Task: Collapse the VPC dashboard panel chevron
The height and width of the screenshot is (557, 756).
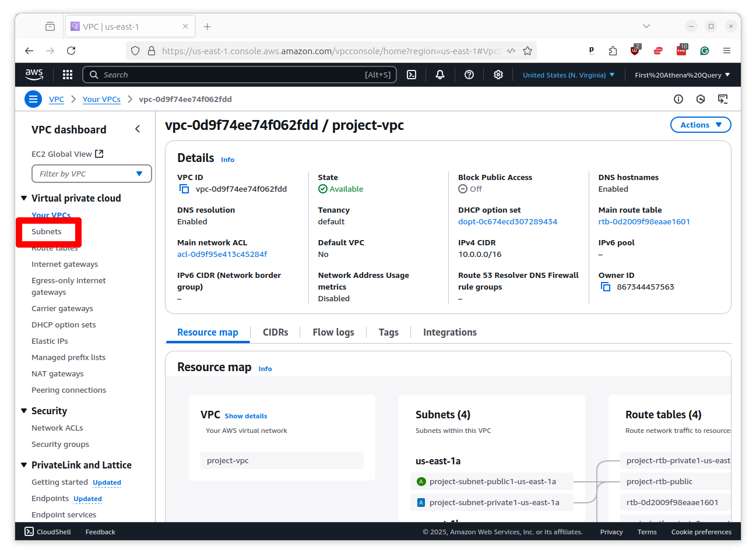Action: point(138,129)
